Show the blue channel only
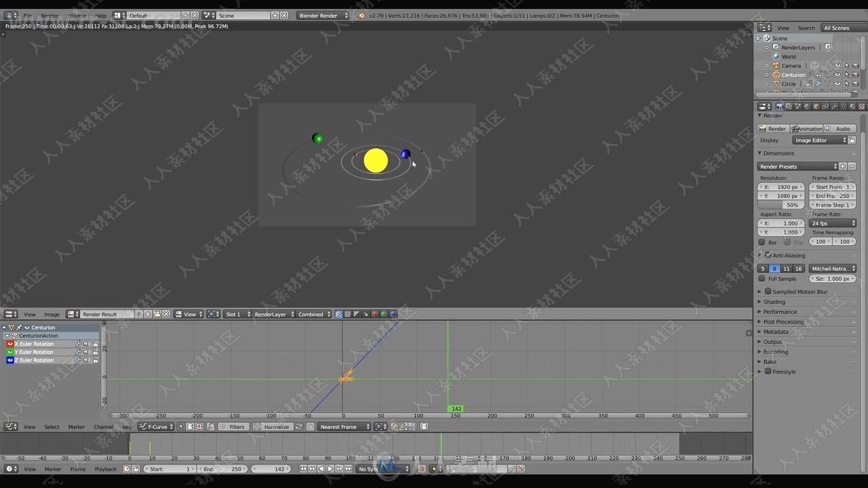The image size is (868, 488). (393, 314)
